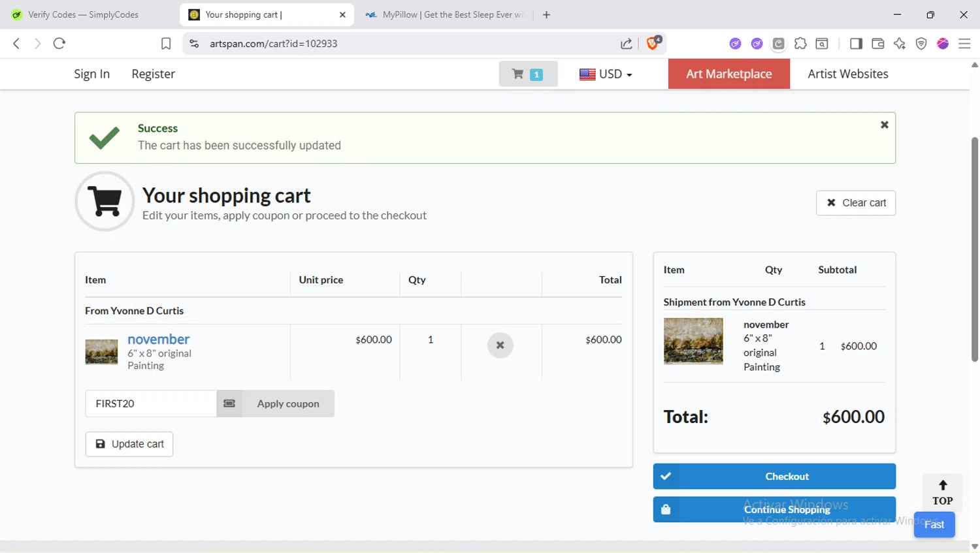Open the profile avatar icon
The image size is (980, 553).
[x=943, y=44]
